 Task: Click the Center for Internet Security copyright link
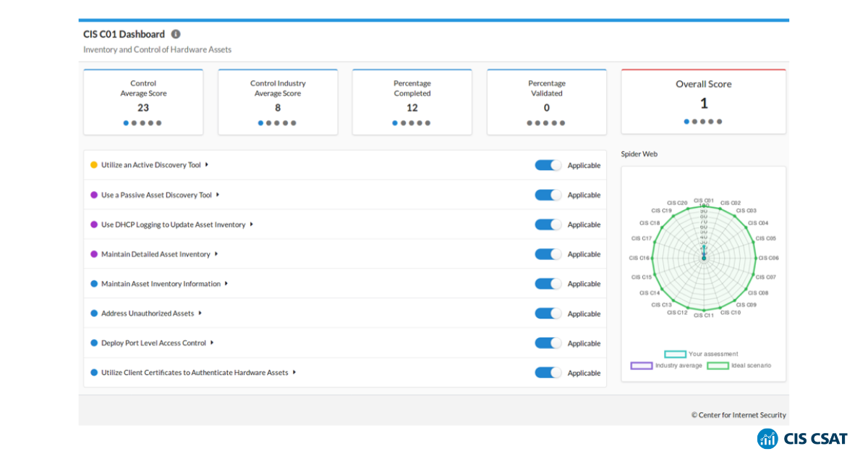(x=739, y=415)
